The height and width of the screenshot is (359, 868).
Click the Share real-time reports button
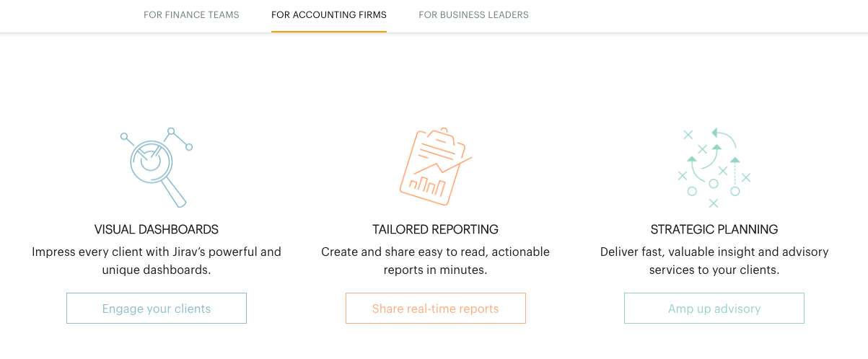pos(435,309)
